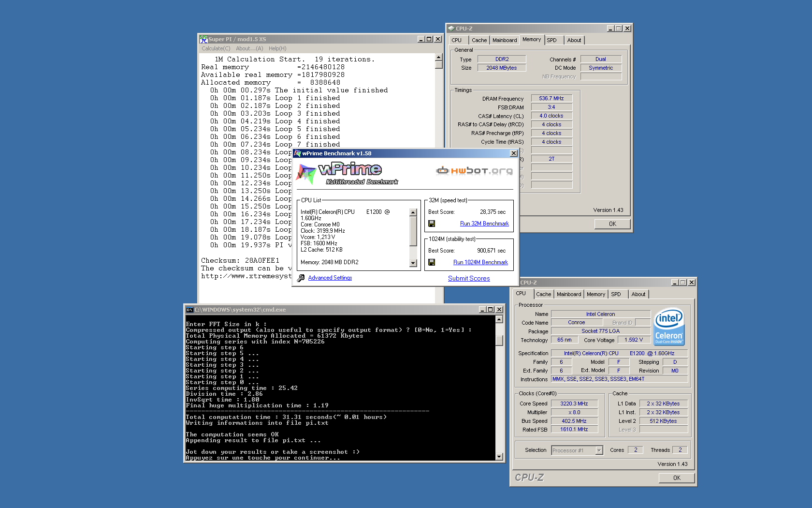Open the Calculate(C) menu in Super PI
Image resolution: width=812 pixels, height=508 pixels.
(x=216, y=48)
